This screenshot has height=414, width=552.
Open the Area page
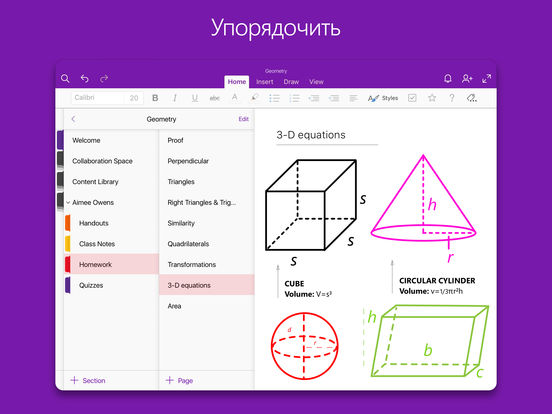(x=207, y=306)
